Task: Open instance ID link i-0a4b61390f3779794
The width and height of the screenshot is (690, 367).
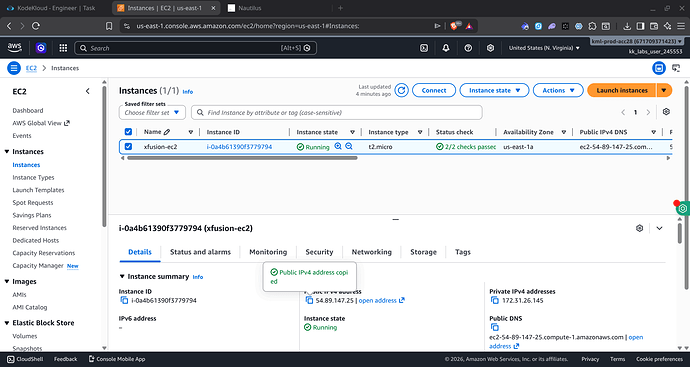Action: tap(239, 147)
